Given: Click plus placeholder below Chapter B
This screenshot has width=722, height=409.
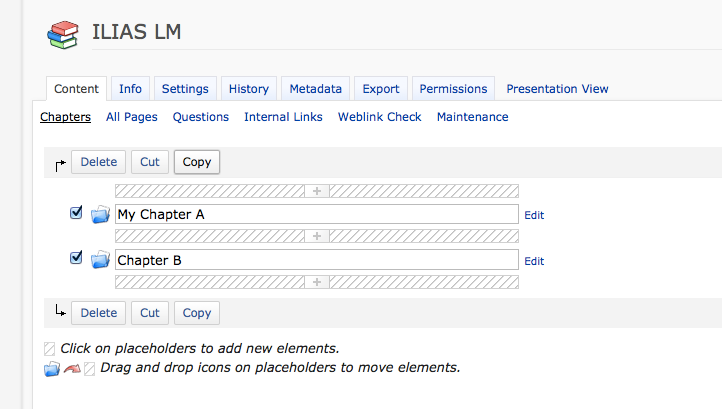Looking at the screenshot, I should point(317,282).
